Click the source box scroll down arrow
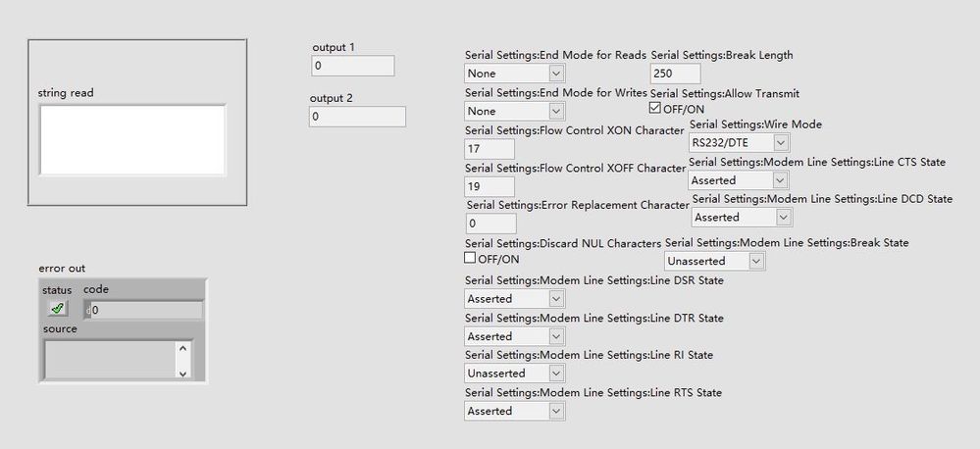The height and width of the screenshot is (449, 980). pyautogui.click(x=182, y=373)
